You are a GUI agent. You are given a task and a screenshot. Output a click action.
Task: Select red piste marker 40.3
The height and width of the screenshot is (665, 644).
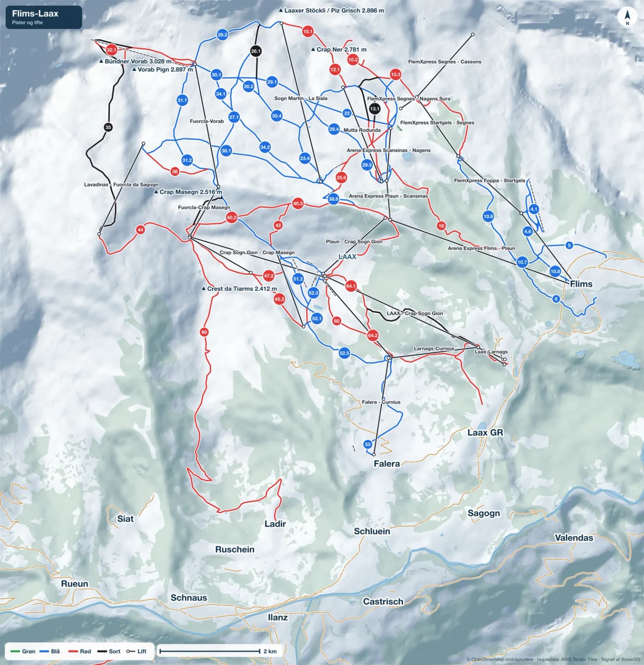coord(298,204)
